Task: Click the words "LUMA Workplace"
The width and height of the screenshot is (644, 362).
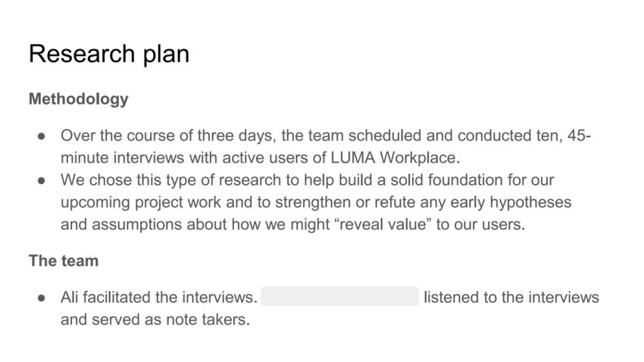Action: coord(393,158)
